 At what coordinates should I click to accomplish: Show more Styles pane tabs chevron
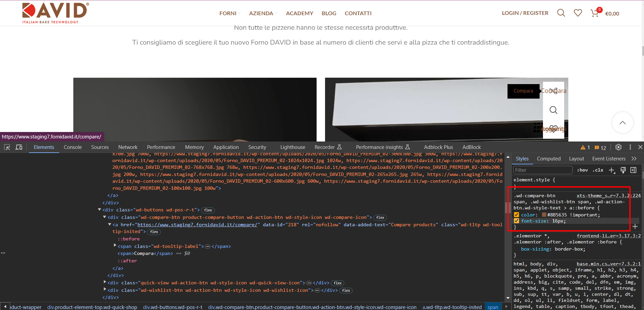pyautogui.click(x=634, y=159)
